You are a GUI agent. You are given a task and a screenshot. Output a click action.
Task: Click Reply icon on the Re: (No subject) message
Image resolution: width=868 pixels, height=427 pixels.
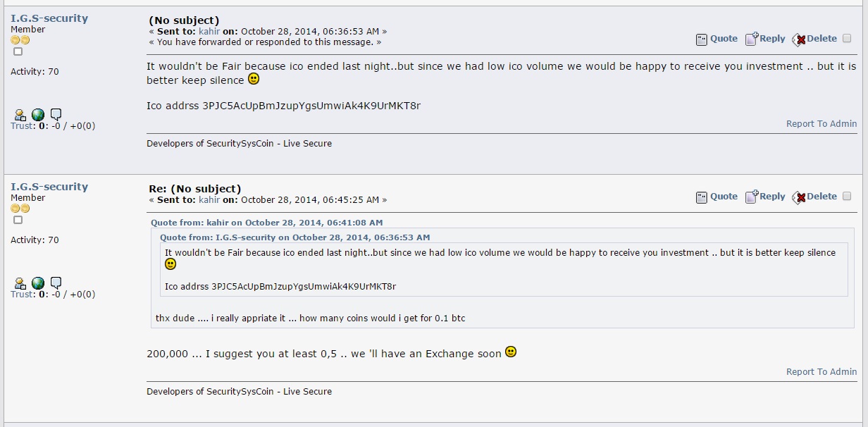[x=752, y=197]
